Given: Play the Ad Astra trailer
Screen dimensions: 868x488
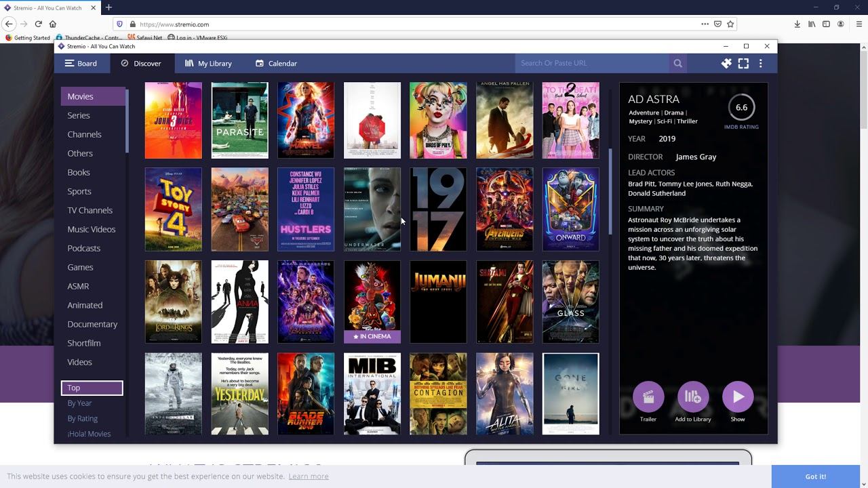Looking at the screenshot, I should click(x=648, y=397).
